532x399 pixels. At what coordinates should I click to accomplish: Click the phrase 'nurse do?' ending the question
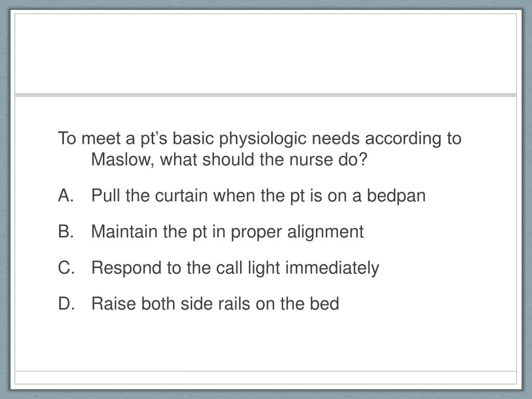tap(328, 160)
